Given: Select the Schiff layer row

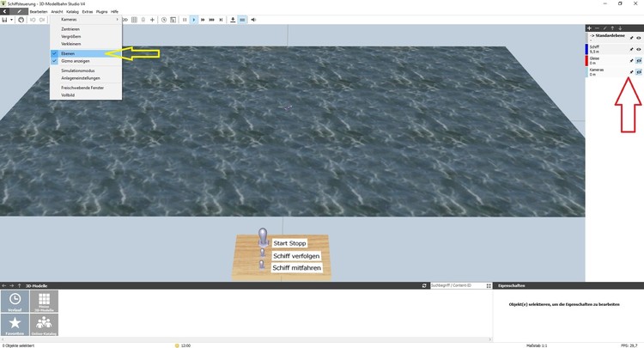Looking at the screenshot, I should click(x=615, y=49).
